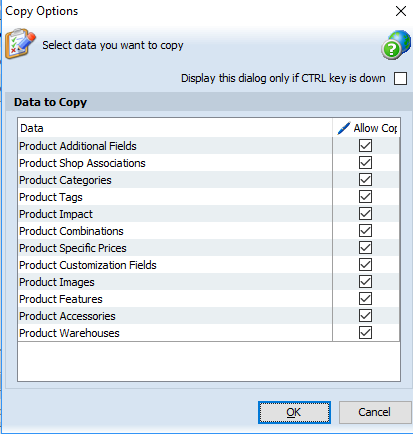413x434 pixels.
Task: Toggle Product Specific Prices checkbox
Action: [365, 248]
